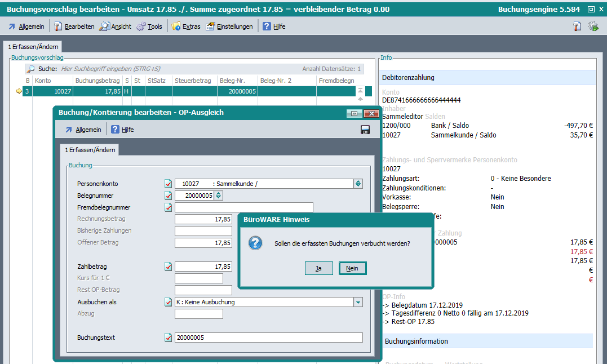Open the Belegnummer selection spinner
Viewport: 607px width, 364px height.
(219, 196)
